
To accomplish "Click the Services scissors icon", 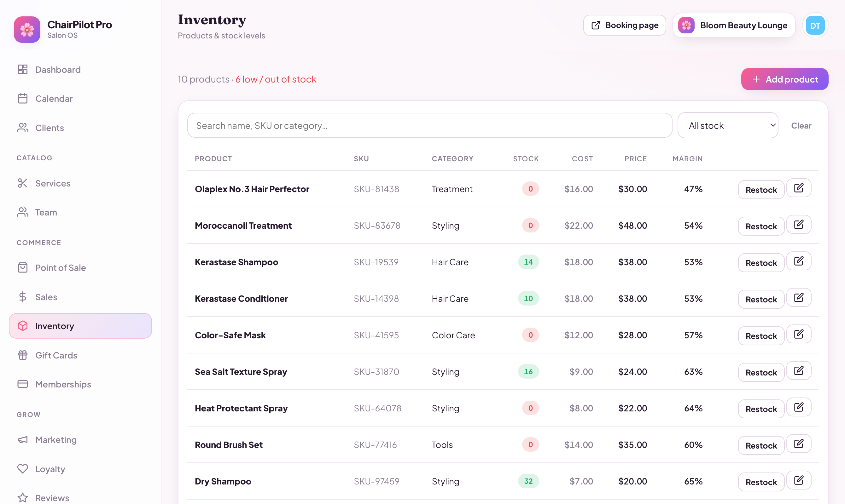I will [x=22, y=183].
